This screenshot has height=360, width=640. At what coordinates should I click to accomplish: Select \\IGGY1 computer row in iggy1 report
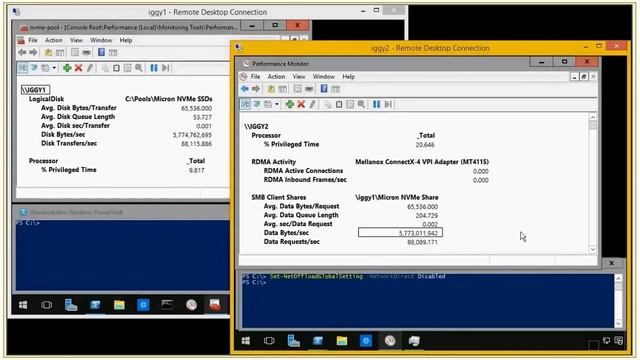[x=35, y=90]
